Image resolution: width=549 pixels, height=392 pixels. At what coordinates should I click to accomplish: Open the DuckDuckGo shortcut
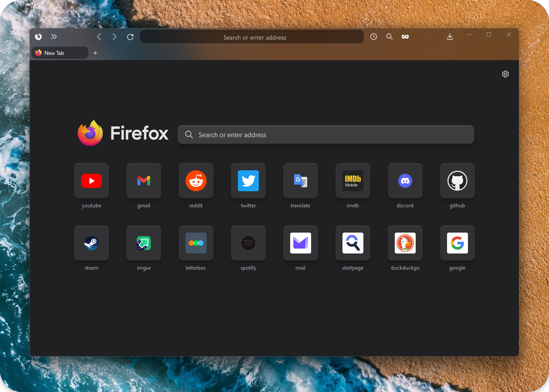405,243
